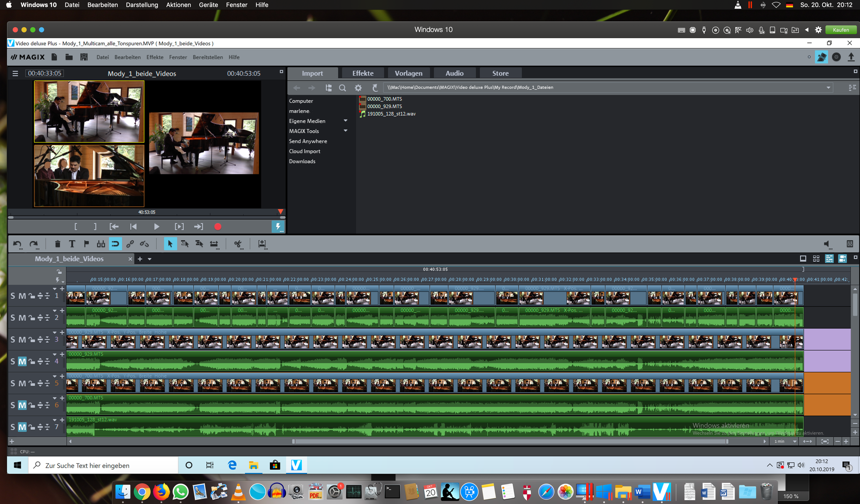Screen dimensions: 860x504
Task: Open the track 1 options dropdown arrow
Action: [54, 289]
